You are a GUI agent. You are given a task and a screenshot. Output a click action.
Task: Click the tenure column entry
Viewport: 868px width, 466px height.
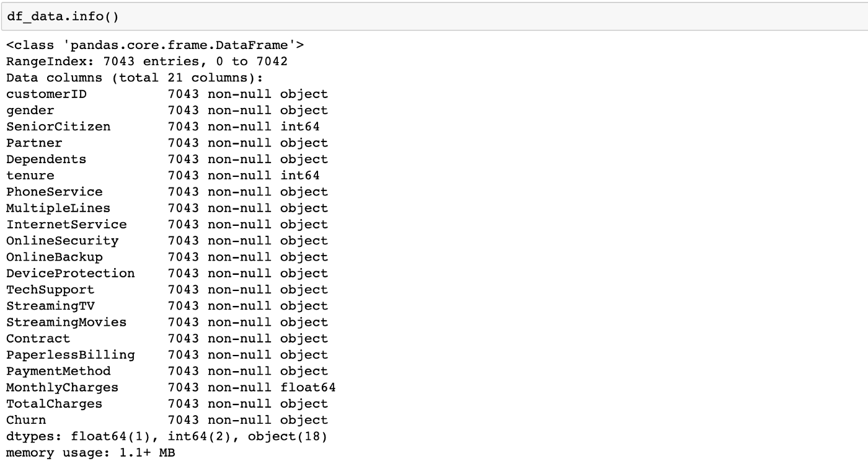[x=163, y=176]
